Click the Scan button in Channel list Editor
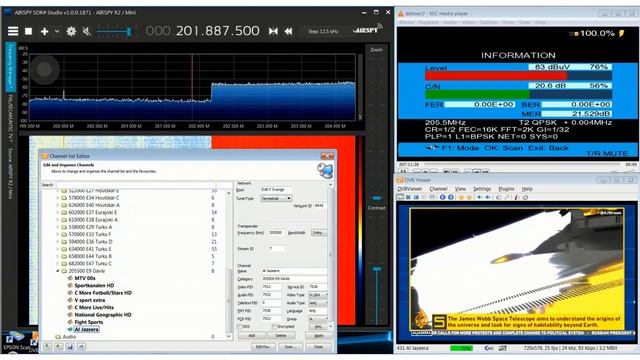 tap(290, 347)
